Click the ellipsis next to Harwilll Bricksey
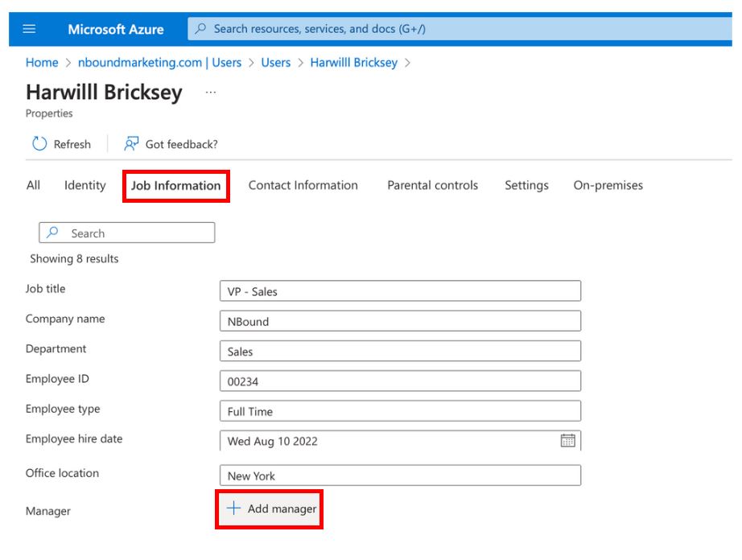 click(211, 93)
